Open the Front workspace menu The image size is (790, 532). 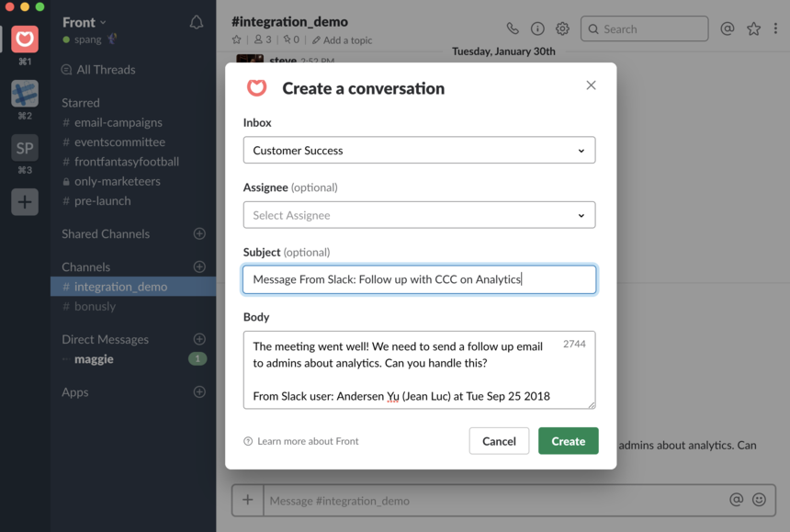click(85, 23)
